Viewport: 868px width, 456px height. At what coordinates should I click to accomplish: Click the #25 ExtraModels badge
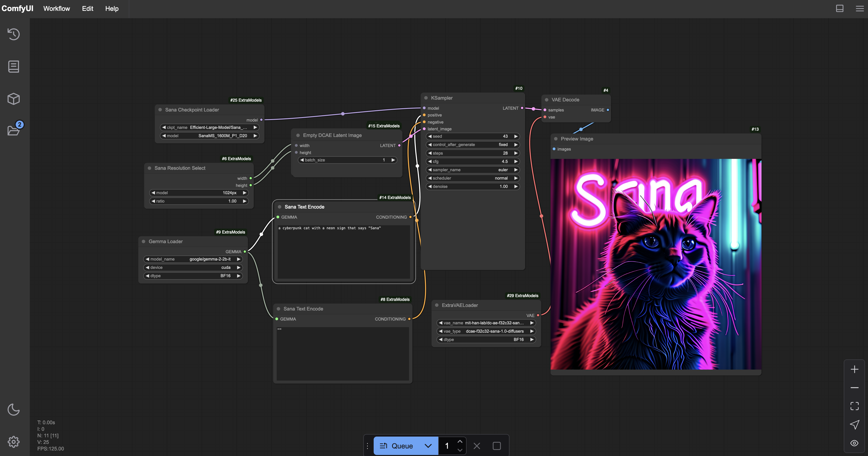246,100
